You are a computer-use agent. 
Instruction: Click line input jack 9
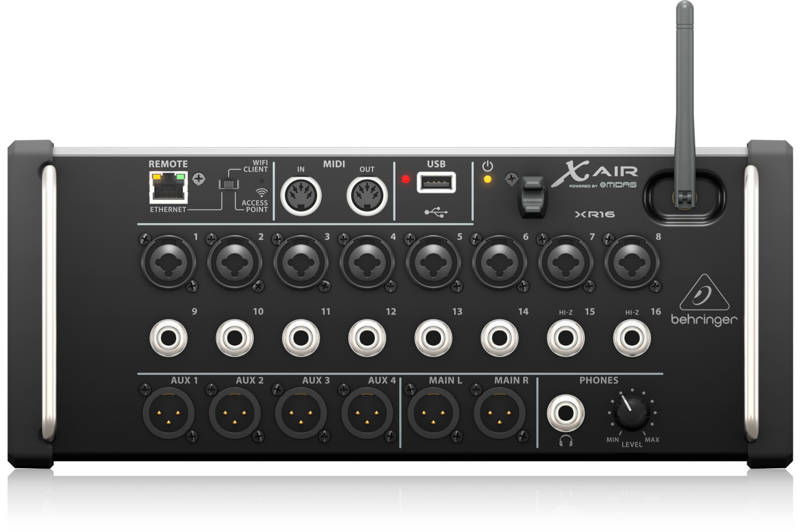169,338
